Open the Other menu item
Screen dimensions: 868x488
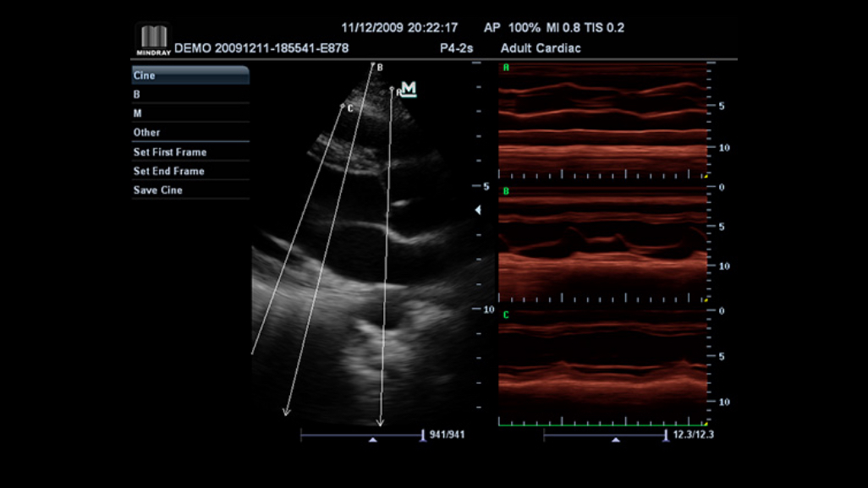point(190,133)
